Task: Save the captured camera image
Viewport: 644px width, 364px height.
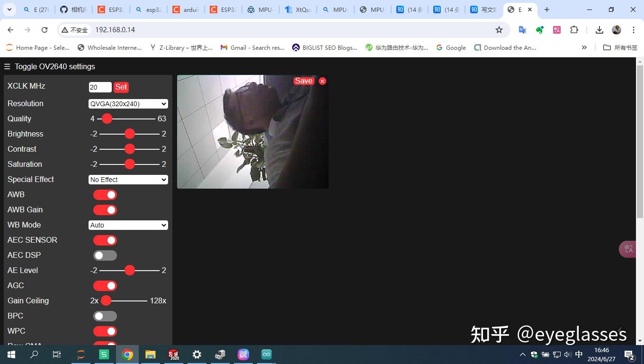Action: [x=303, y=81]
